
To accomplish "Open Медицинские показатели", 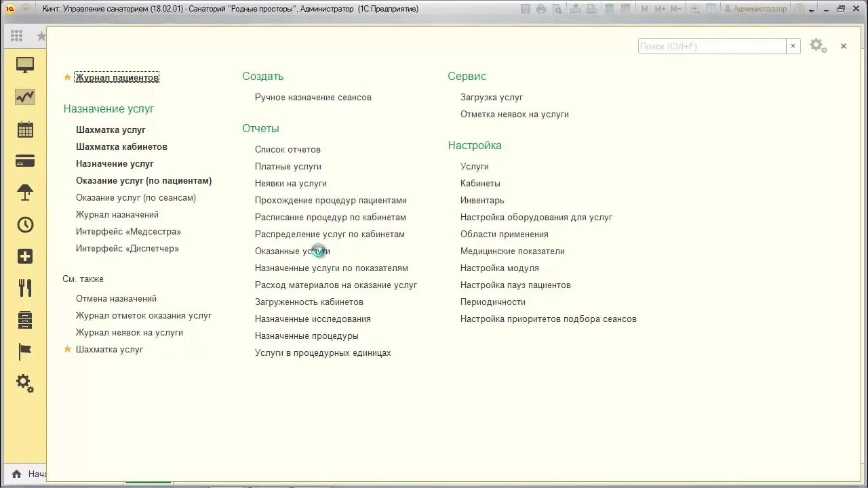I will tap(513, 251).
